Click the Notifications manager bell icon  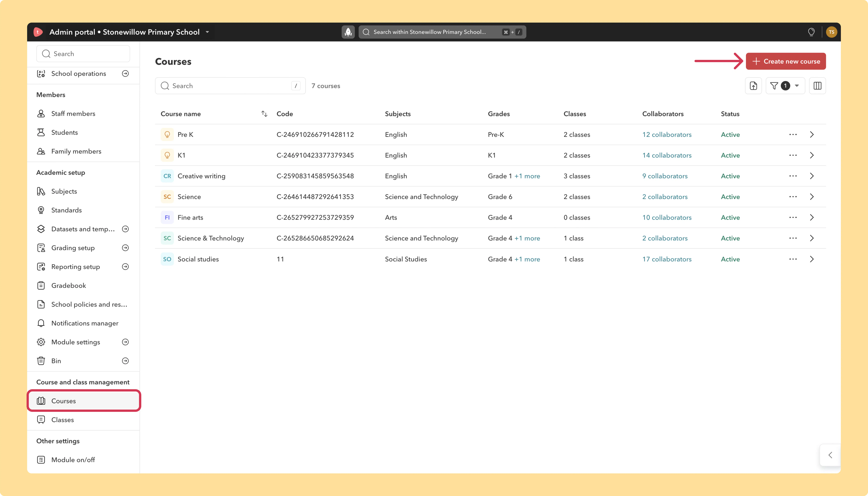[x=41, y=323]
